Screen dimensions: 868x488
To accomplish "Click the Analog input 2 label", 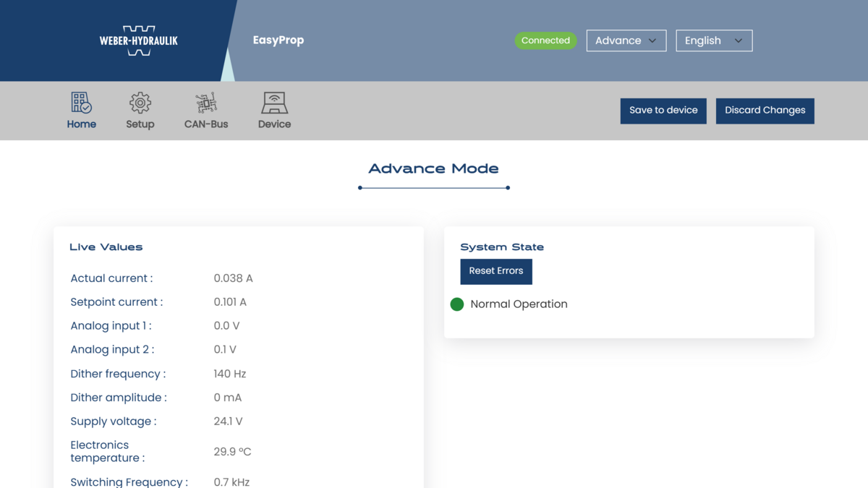I will 112,350.
